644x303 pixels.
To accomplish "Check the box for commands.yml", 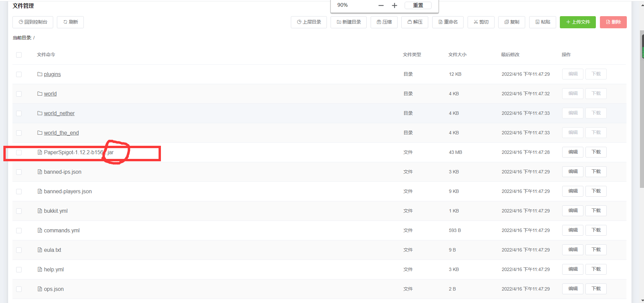I will (19, 231).
